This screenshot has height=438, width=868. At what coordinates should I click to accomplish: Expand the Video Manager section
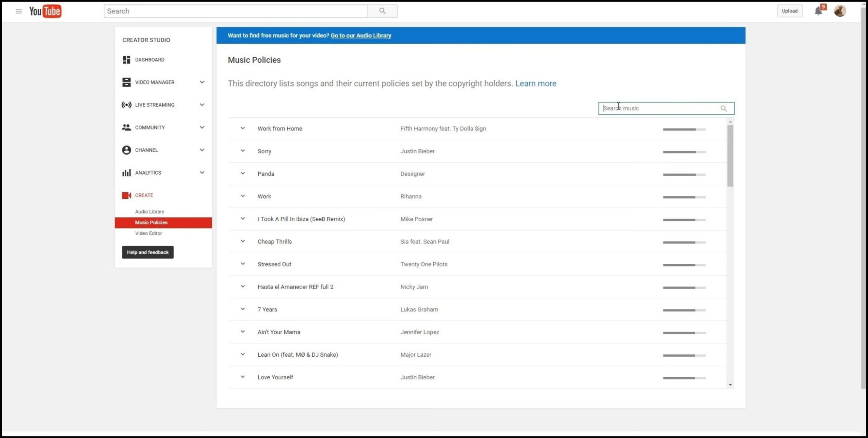(202, 82)
